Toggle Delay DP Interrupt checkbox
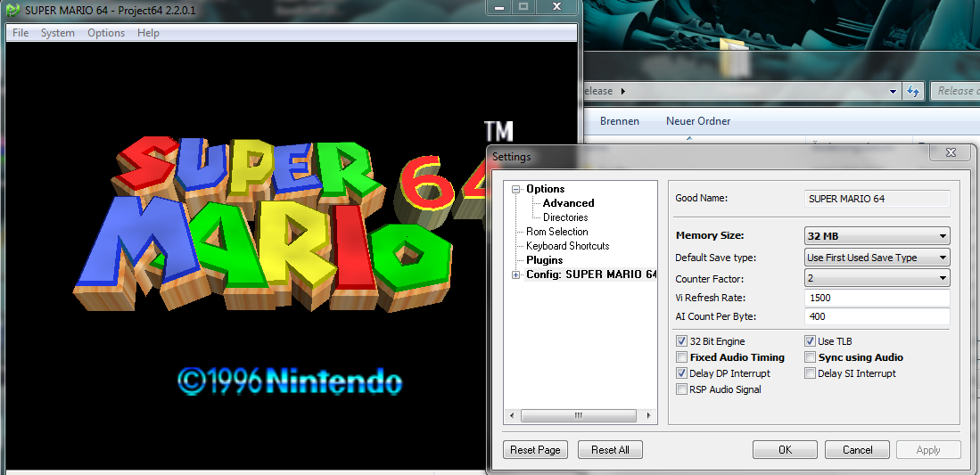Image resolution: width=980 pixels, height=475 pixels. [681, 373]
